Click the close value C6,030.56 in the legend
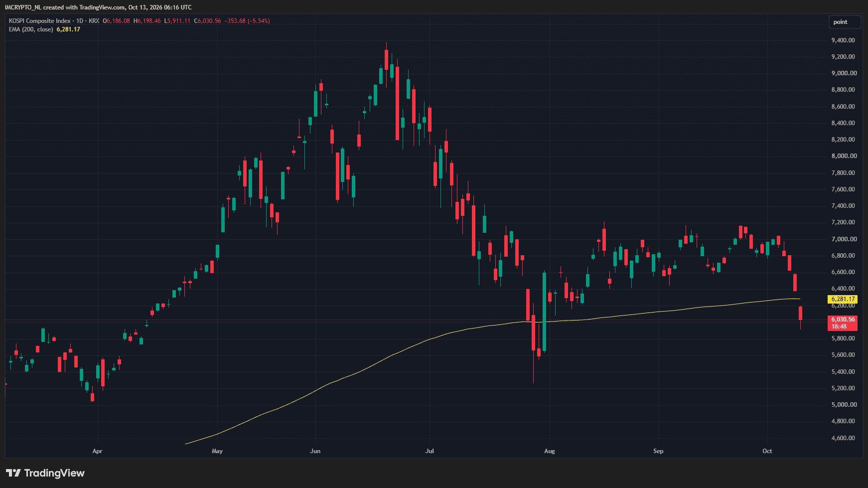The image size is (868, 488). point(207,21)
